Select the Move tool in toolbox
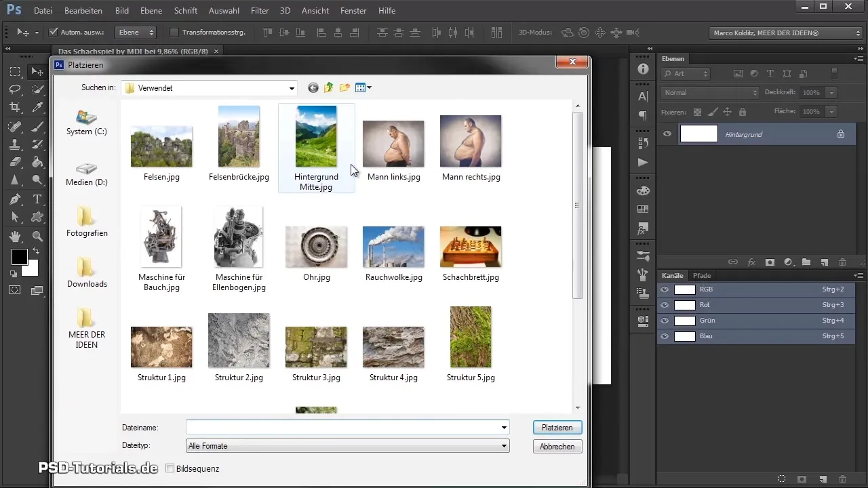This screenshot has width=868, height=488. pos(37,72)
